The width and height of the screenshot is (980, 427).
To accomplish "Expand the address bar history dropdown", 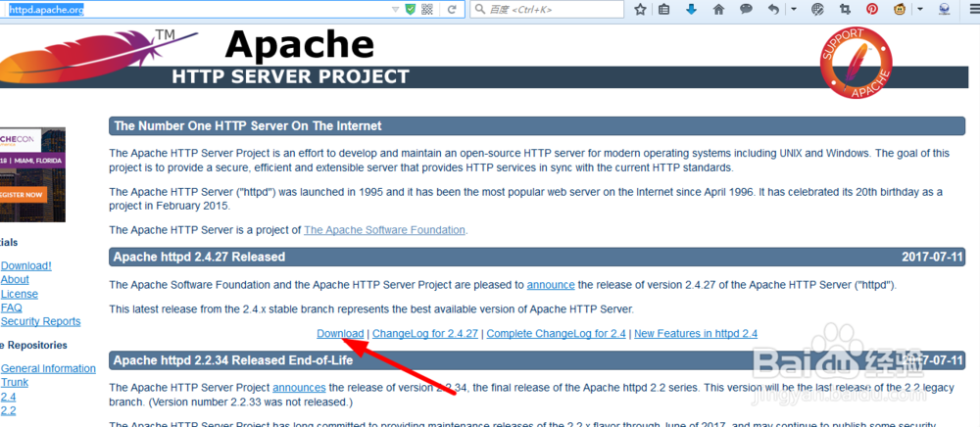I will point(395,10).
